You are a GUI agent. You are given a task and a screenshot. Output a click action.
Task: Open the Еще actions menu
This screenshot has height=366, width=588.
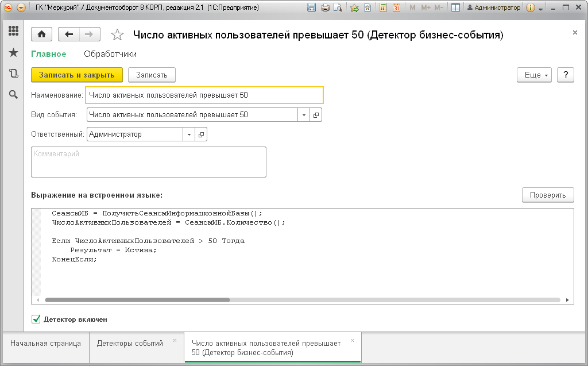point(535,75)
